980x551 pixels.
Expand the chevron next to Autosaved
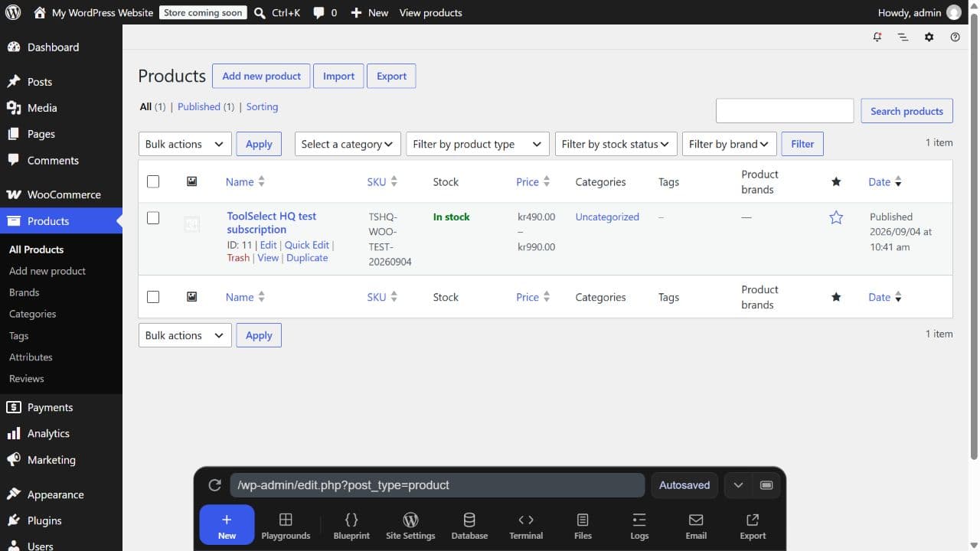(738, 485)
